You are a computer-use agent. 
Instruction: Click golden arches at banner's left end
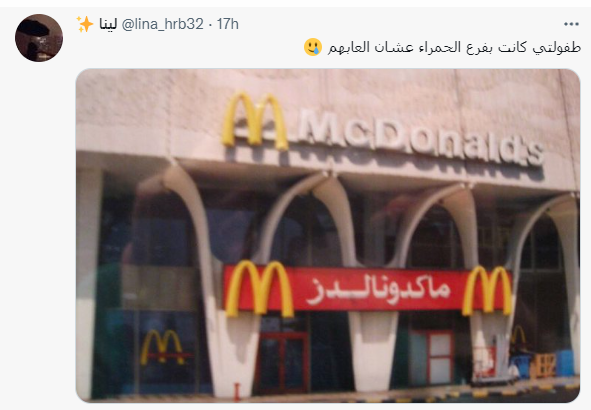[259, 288]
